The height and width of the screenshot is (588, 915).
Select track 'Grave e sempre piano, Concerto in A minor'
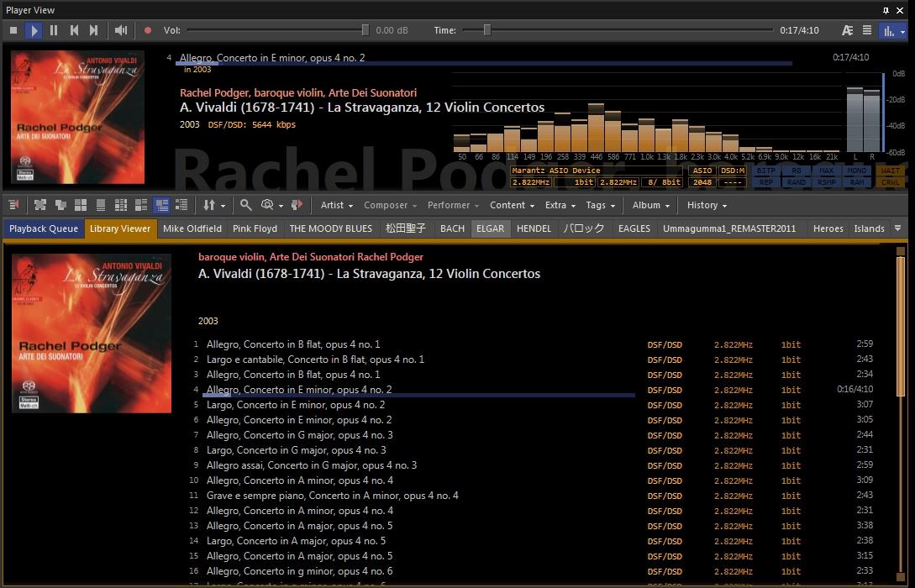pyautogui.click(x=332, y=496)
